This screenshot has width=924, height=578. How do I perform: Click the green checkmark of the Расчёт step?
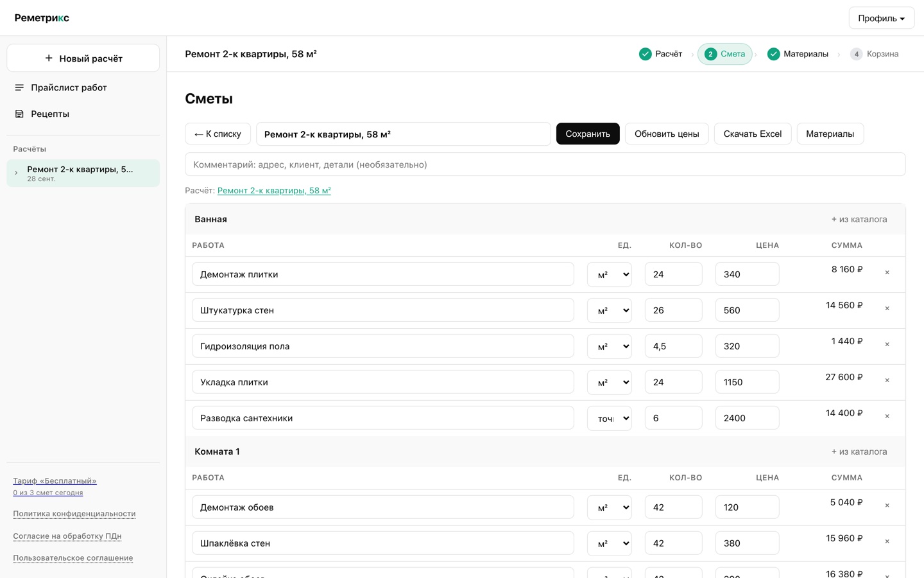[646, 54]
